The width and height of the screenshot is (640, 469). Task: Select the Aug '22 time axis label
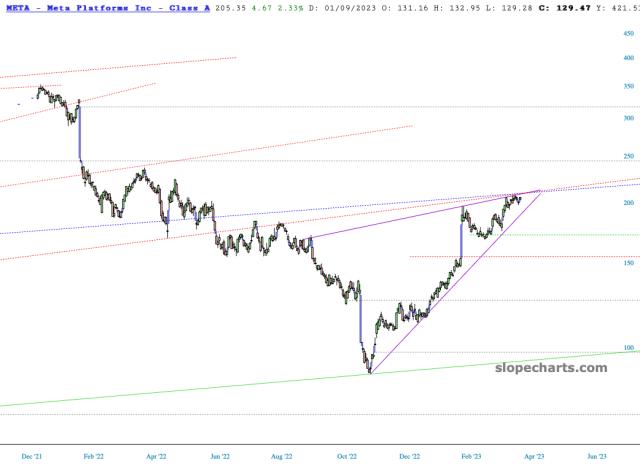(x=282, y=454)
